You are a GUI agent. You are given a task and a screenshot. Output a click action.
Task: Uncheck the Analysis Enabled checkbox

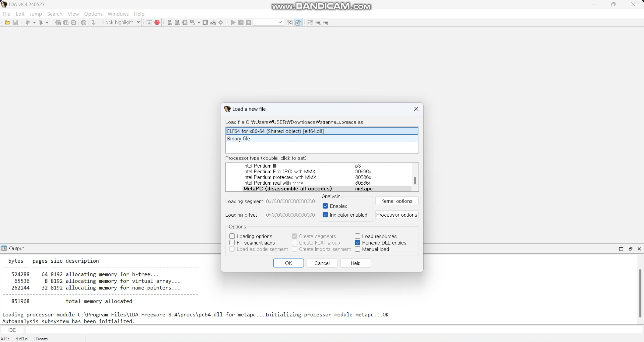(x=325, y=206)
